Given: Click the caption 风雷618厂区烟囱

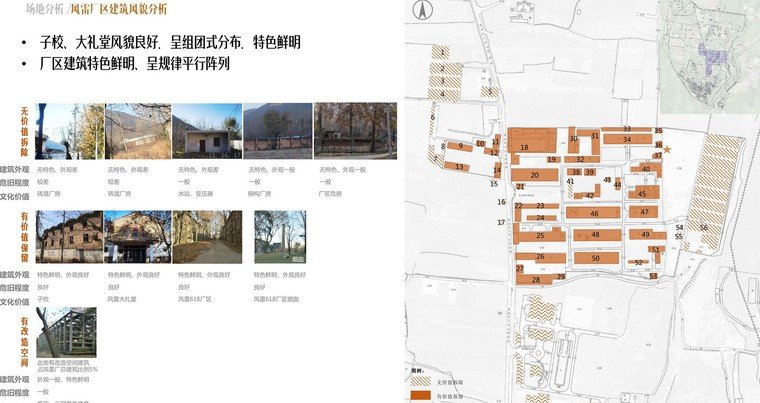Looking at the screenshot, I should [x=276, y=299].
